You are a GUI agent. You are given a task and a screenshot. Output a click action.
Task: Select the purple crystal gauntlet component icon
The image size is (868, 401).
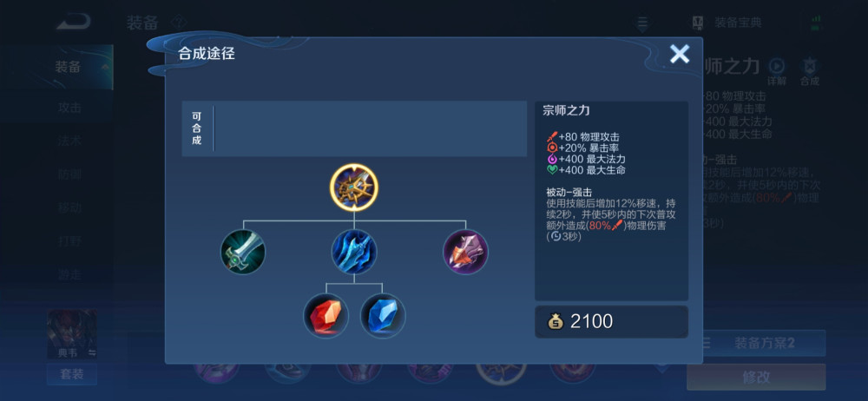pos(465,252)
